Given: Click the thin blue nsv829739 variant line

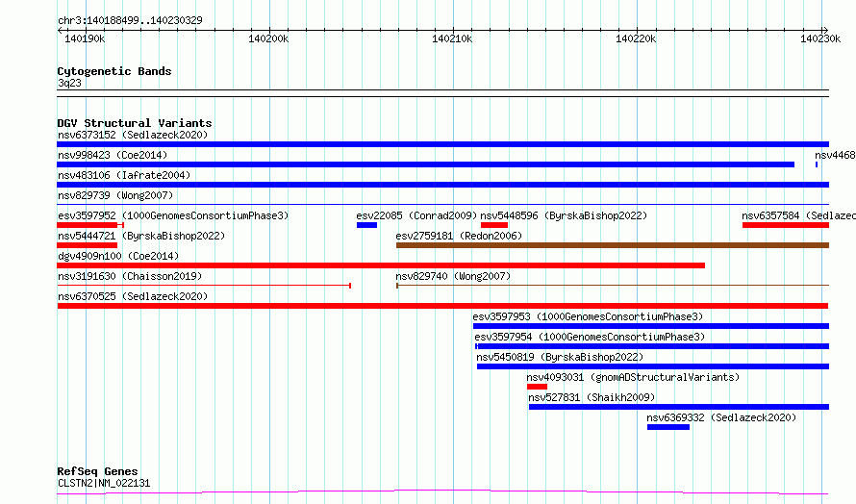Looking at the screenshot, I should point(442,205).
